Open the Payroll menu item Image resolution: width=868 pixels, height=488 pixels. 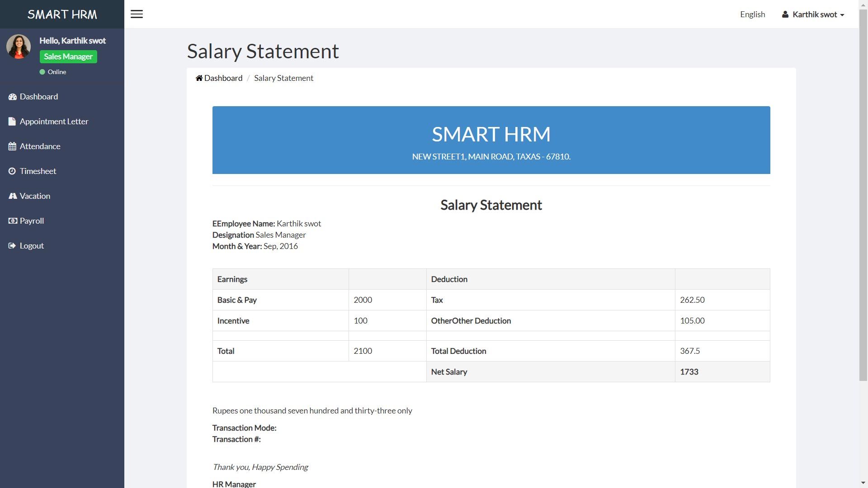tap(32, 221)
